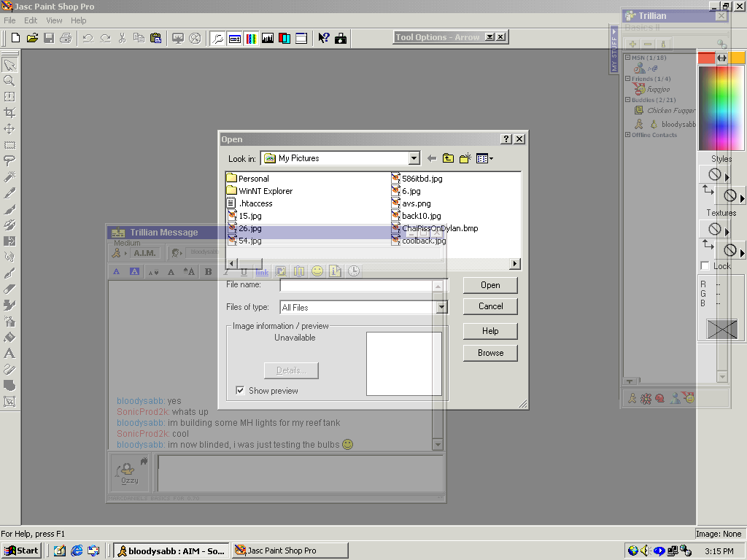This screenshot has height=560, width=747.
Task: Click Create New Folder icon in dialog
Action: pyautogui.click(x=465, y=158)
